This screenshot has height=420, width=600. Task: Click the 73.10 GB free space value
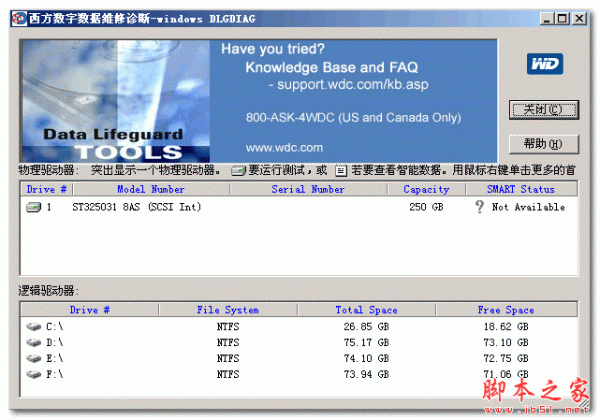click(506, 342)
